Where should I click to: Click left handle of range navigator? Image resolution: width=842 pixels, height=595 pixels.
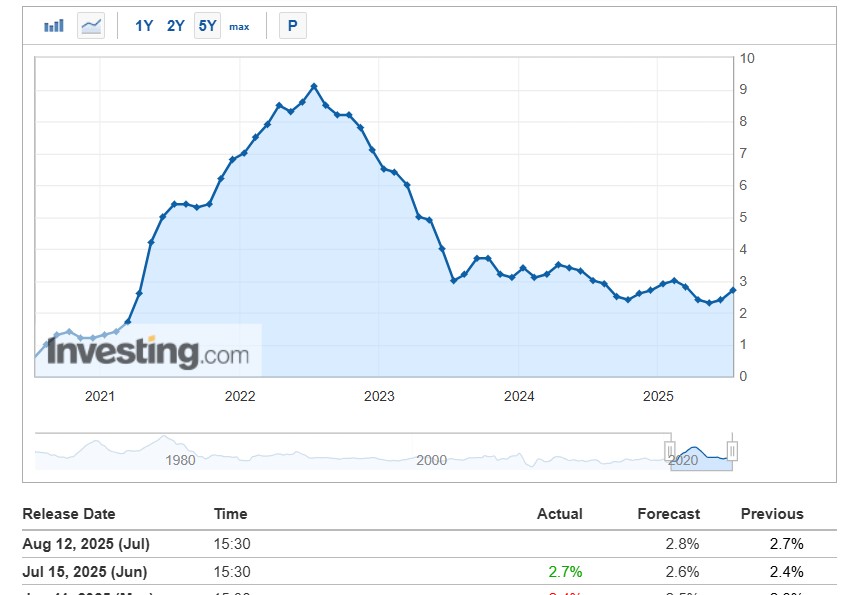coord(670,450)
